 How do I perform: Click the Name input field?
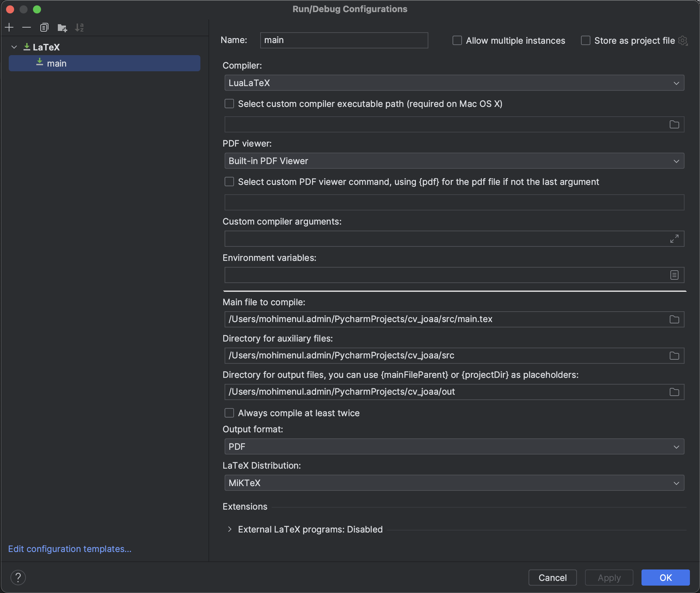344,40
